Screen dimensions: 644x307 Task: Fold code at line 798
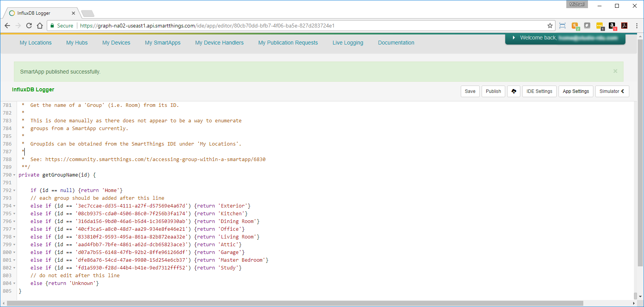pyautogui.click(x=14, y=237)
